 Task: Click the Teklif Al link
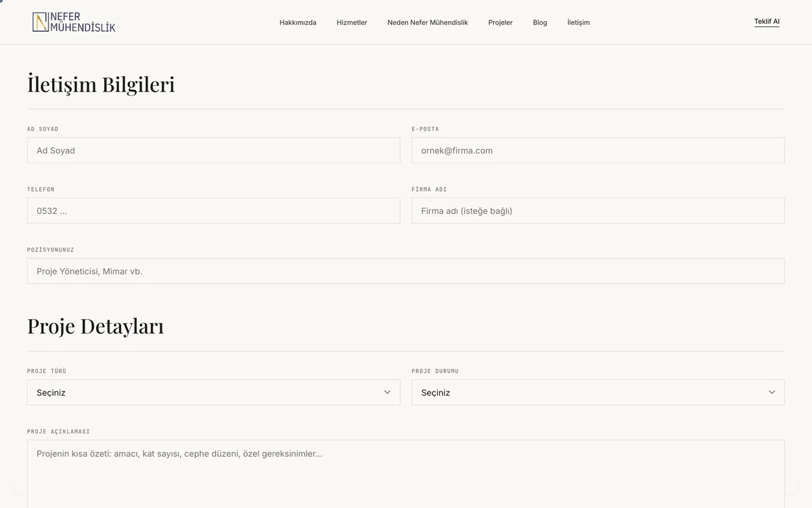[767, 22]
